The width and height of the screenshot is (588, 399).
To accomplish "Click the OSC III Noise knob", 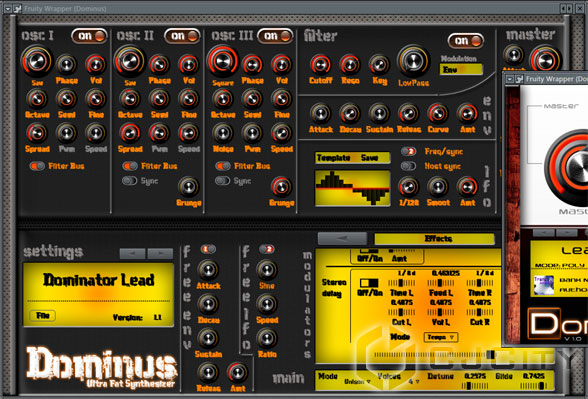I will 223,133.
